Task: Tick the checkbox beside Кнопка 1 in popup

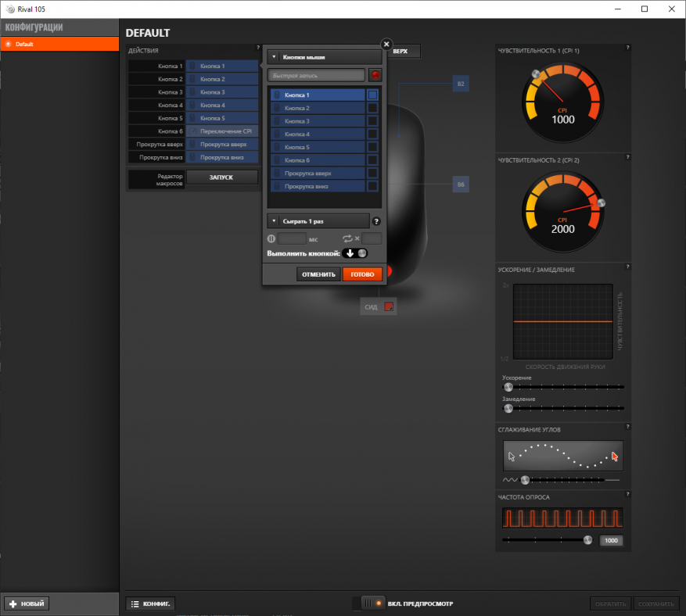Action: (372, 95)
